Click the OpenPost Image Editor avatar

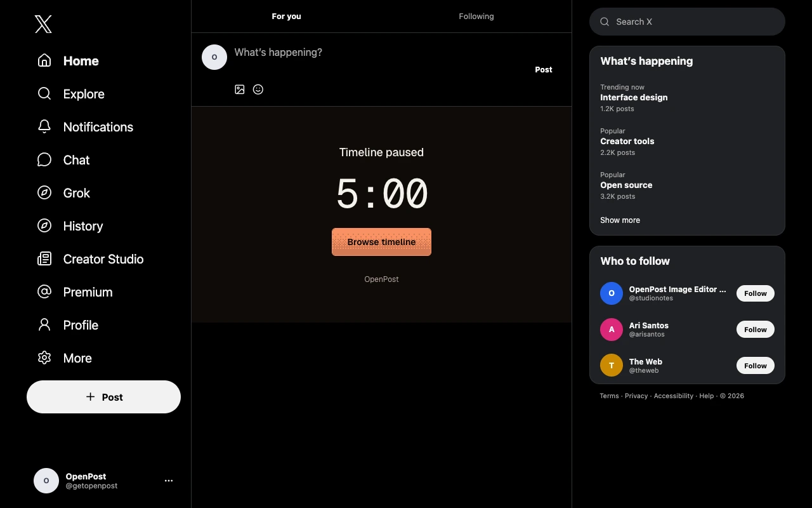tap(612, 293)
